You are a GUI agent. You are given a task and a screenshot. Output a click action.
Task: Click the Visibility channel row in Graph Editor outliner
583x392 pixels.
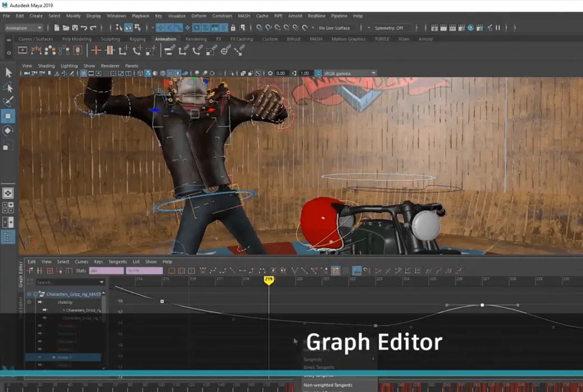[x=65, y=302]
